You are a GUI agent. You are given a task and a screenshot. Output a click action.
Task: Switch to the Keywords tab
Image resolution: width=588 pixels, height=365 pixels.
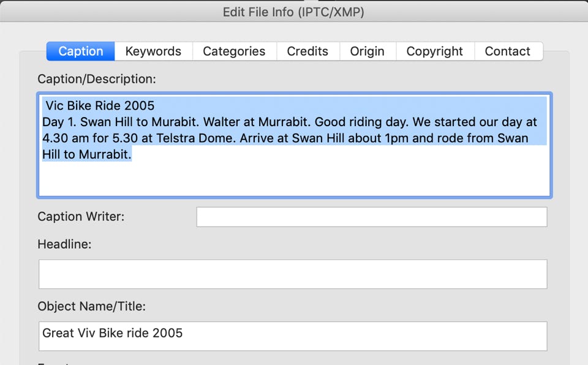pyautogui.click(x=153, y=51)
